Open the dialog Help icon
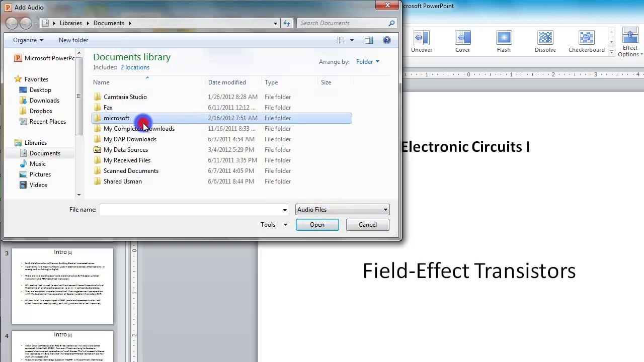Image resolution: width=644 pixels, height=362 pixels. [x=387, y=40]
